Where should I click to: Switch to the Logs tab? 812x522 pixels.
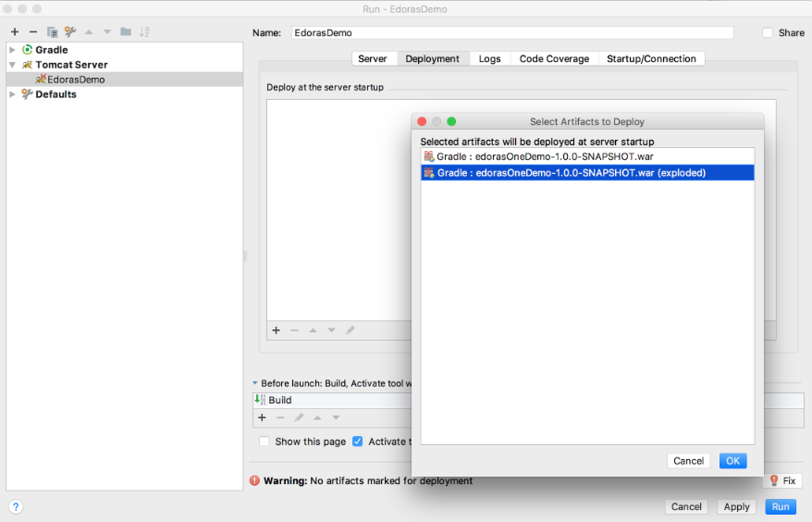489,58
